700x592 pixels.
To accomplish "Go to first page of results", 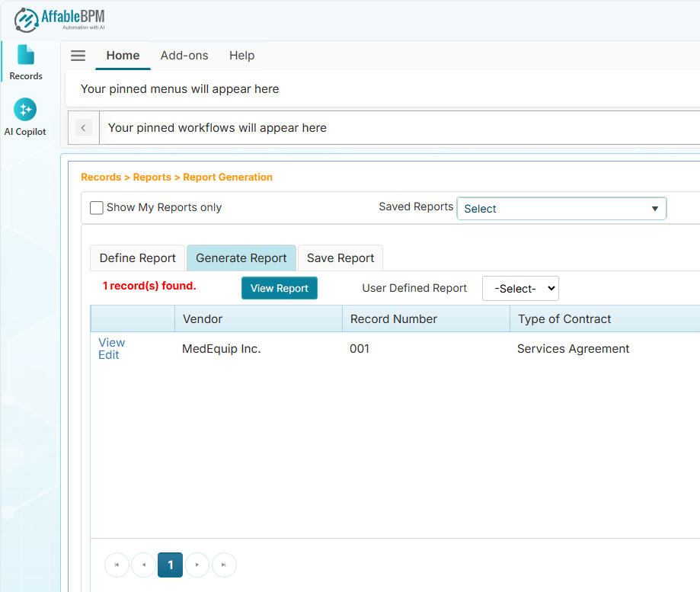I will pyautogui.click(x=117, y=565).
